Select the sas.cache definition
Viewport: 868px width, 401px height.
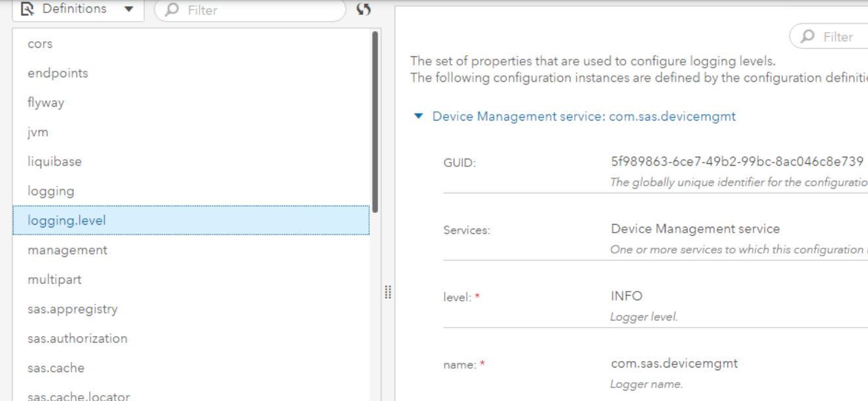pyautogui.click(x=191, y=368)
